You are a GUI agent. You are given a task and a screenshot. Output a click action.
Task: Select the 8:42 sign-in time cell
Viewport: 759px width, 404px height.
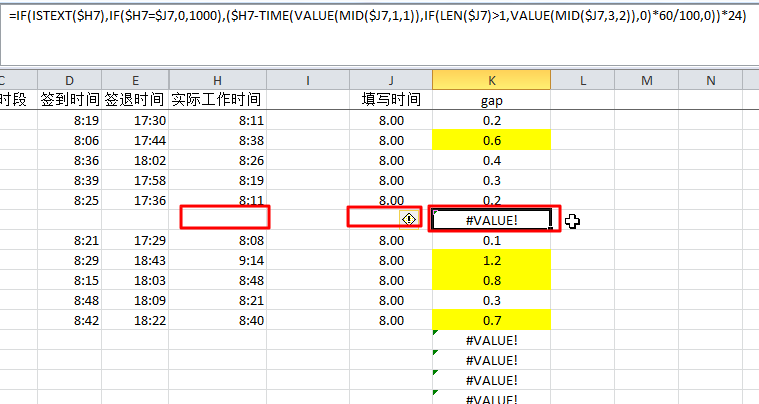coord(69,320)
